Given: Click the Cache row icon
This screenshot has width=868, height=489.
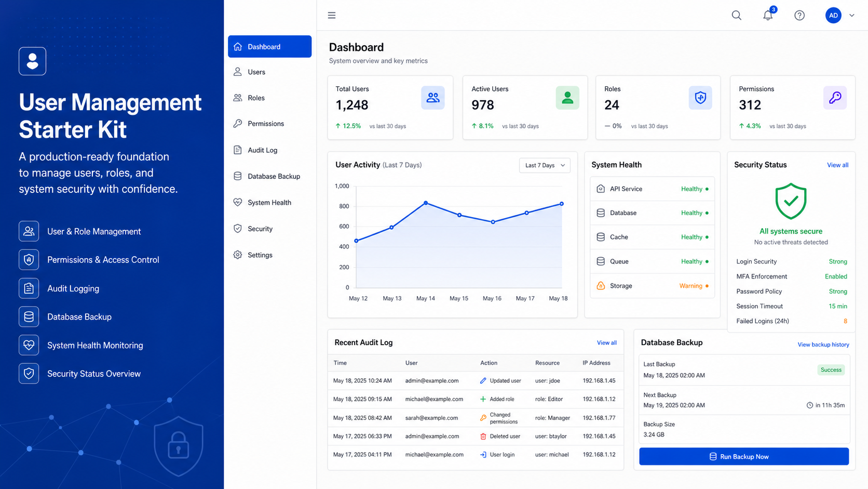Looking at the screenshot, I should click(601, 237).
